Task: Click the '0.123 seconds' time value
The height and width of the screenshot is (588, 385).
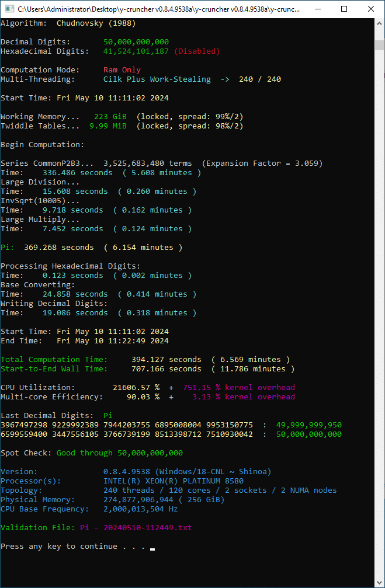Action: point(73,276)
